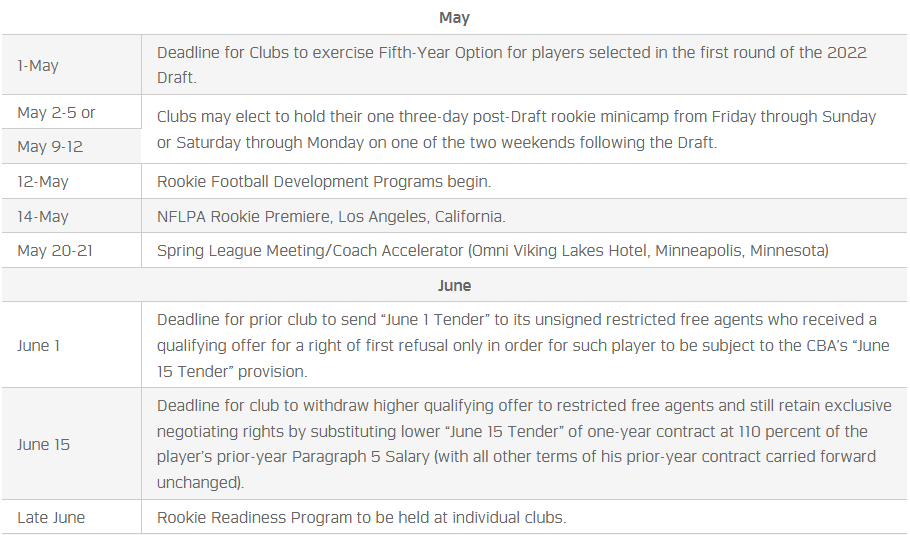Select the June 15 date cell
Viewport: 910px width, 535px height.
43,444
